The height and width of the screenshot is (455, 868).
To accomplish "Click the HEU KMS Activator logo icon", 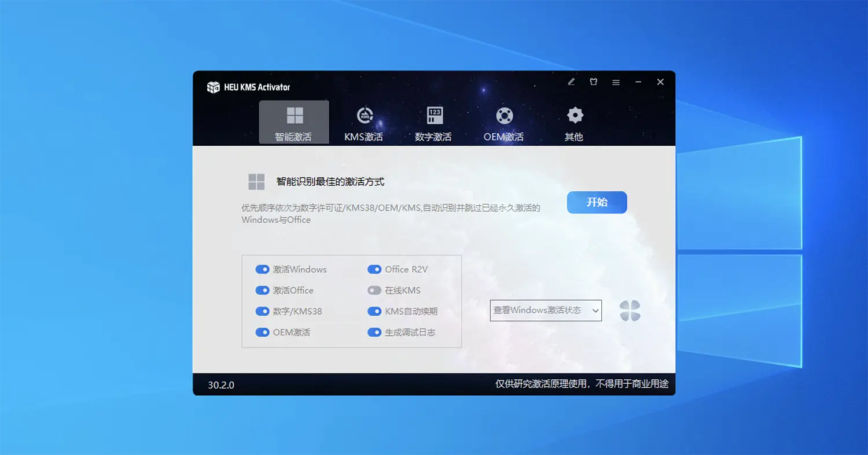I will pos(214,87).
